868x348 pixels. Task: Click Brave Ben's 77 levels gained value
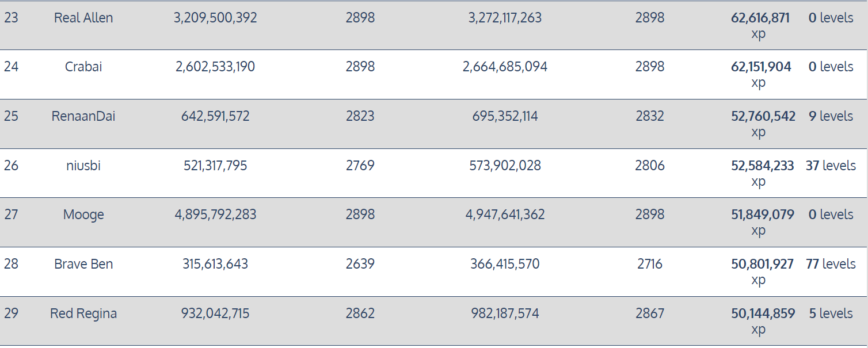coord(830,264)
